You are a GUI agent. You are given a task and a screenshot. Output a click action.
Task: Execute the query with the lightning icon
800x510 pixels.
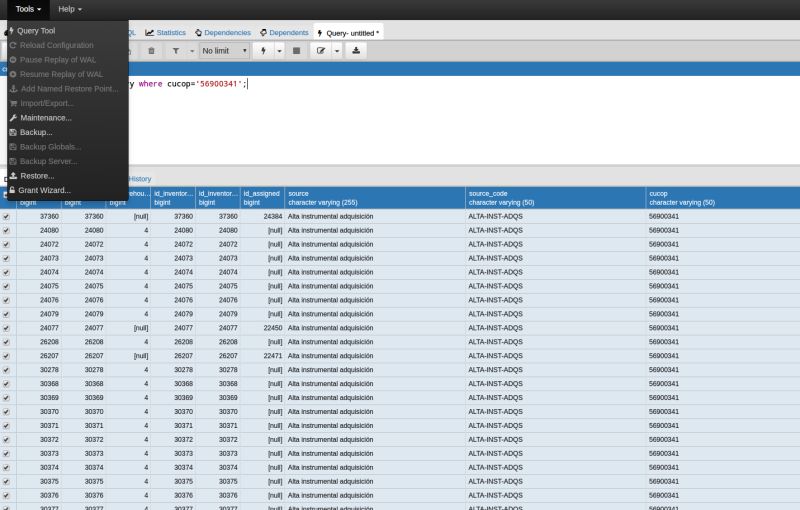[263, 51]
